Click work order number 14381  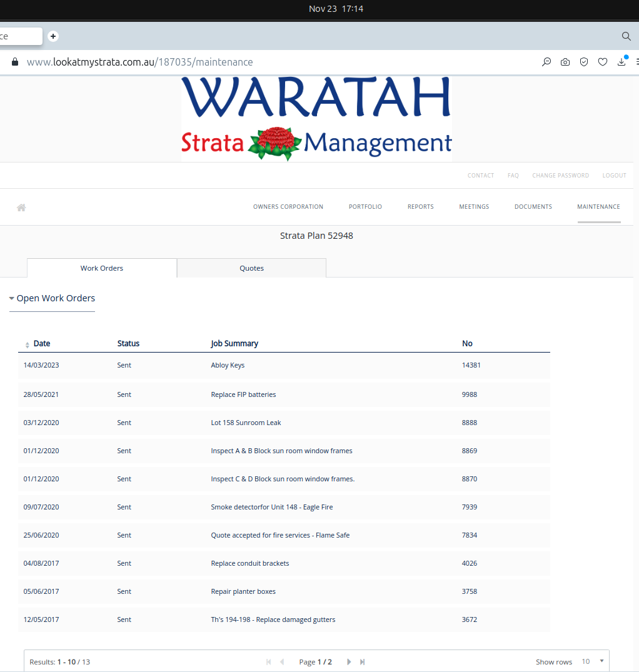pos(471,365)
